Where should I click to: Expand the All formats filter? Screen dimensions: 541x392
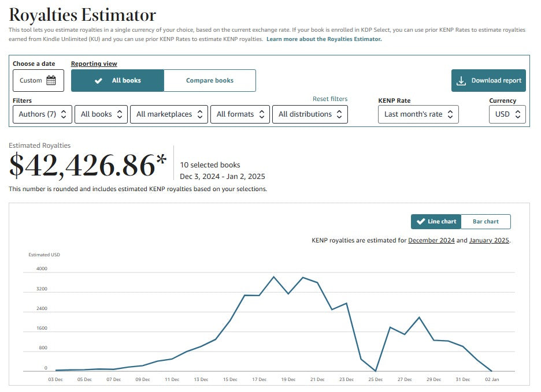pos(240,114)
